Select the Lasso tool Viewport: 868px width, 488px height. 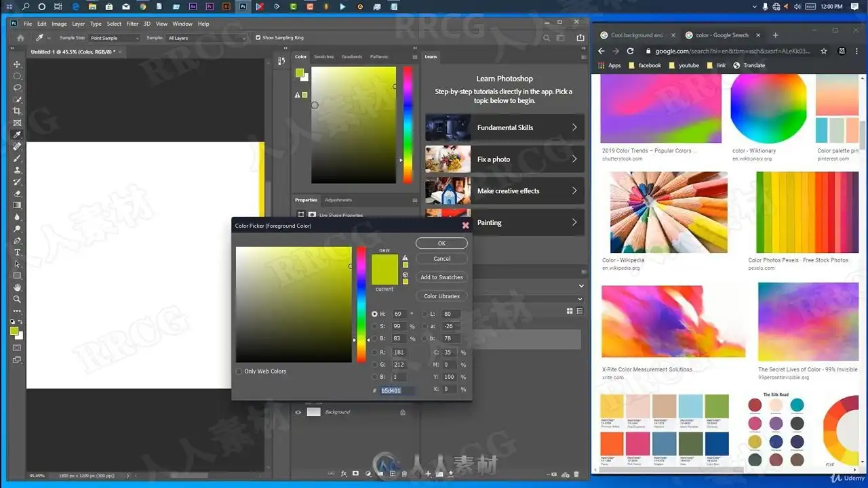pyautogui.click(x=18, y=87)
